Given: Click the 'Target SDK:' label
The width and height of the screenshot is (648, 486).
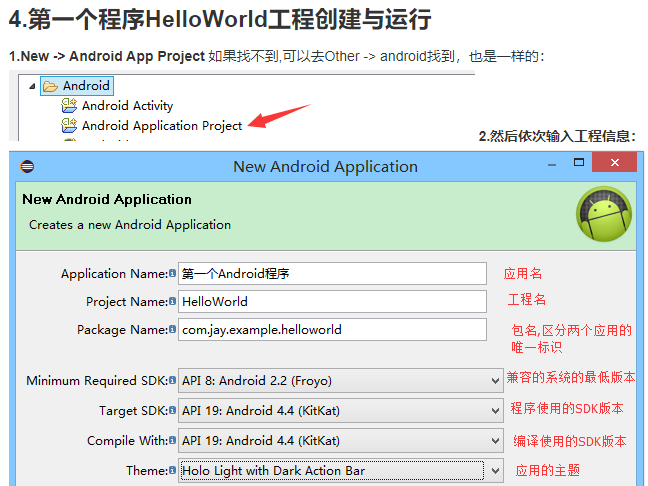Looking at the screenshot, I should point(133,411).
